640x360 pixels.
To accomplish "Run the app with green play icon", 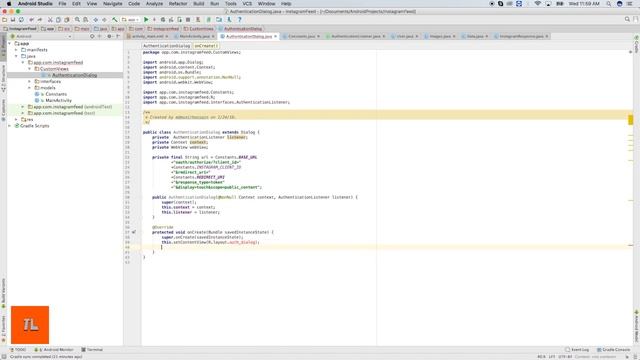I will click(x=146, y=20).
